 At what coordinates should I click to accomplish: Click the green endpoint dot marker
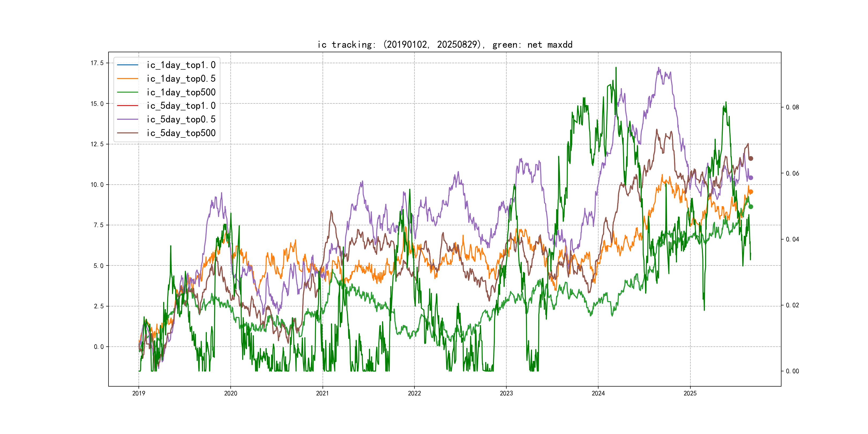pos(751,207)
